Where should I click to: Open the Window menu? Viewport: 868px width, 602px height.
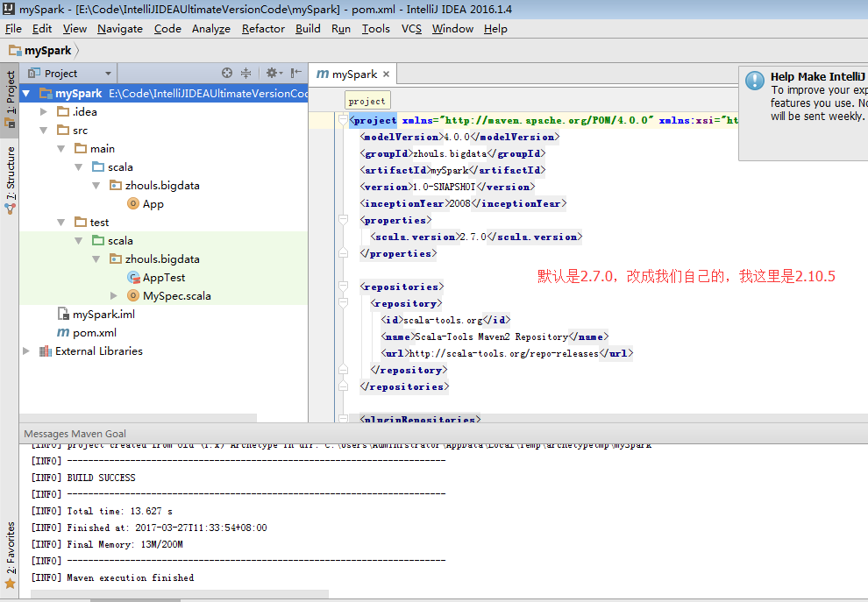pos(452,29)
